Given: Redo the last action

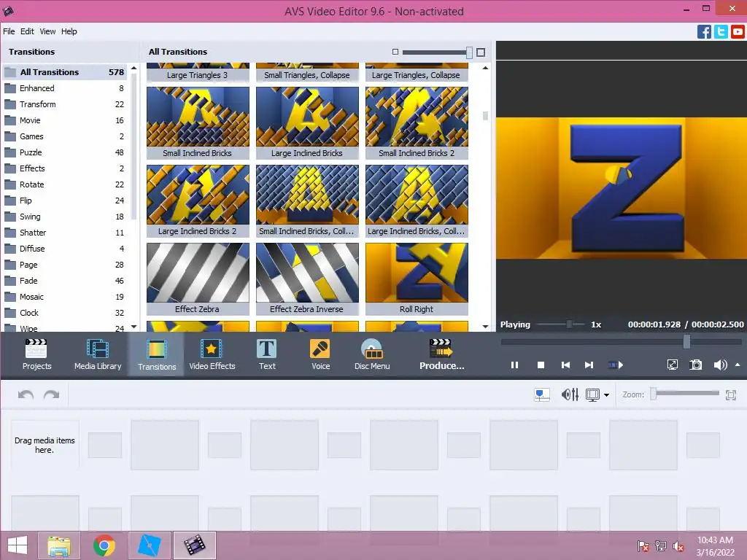Looking at the screenshot, I should pos(52,394).
